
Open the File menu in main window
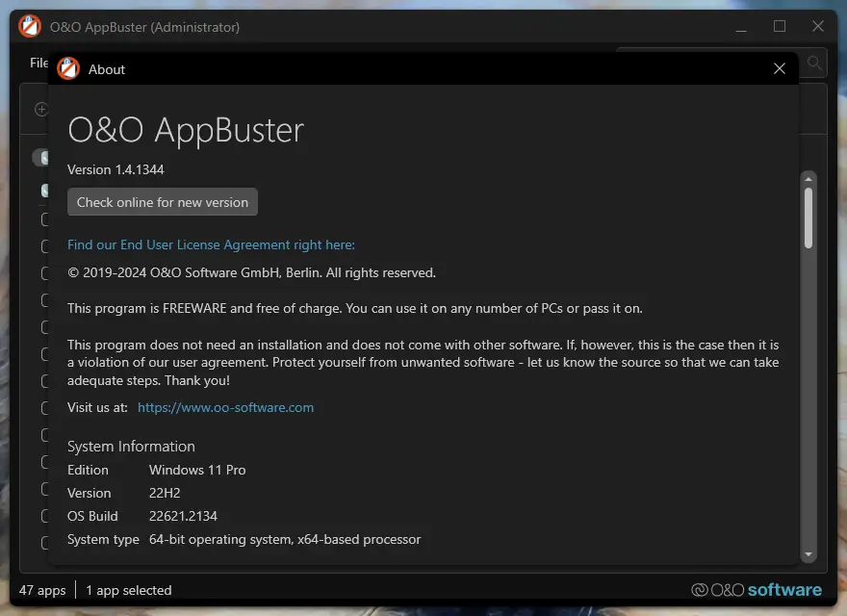pos(38,64)
